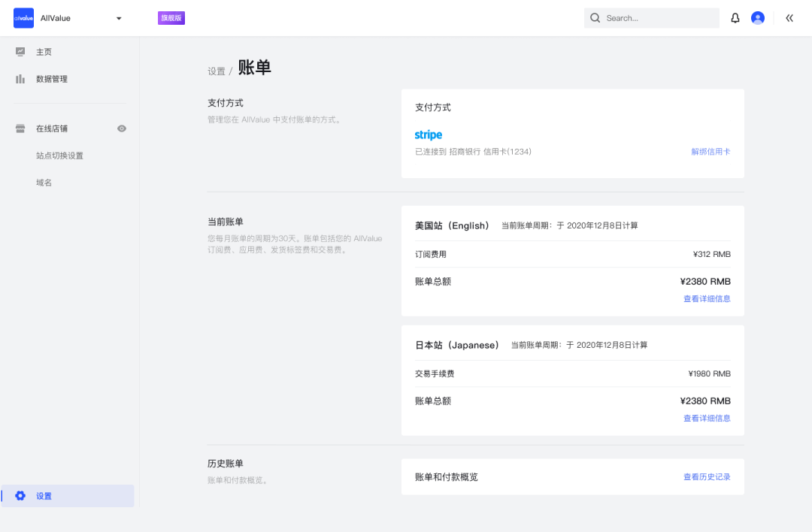
Task: Navigate to 设置 via the breadcrumb
Action: coord(217,70)
